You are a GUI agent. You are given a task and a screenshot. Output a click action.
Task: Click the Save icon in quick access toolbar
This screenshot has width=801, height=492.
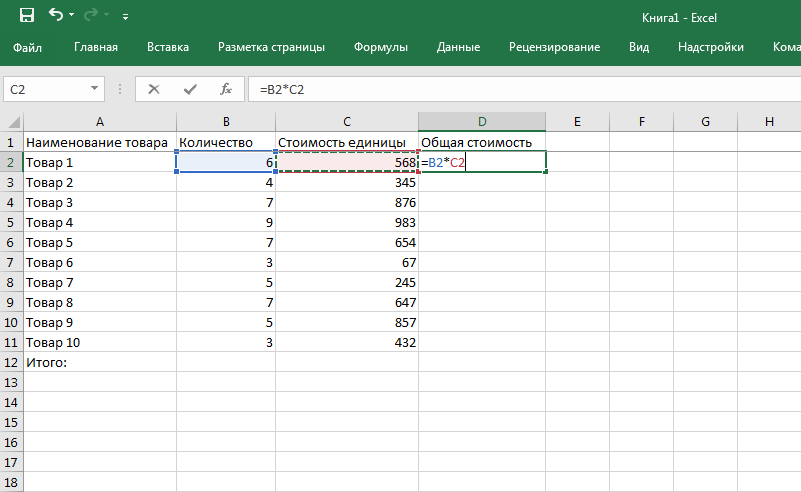pyautogui.click(x=27, y=16)
